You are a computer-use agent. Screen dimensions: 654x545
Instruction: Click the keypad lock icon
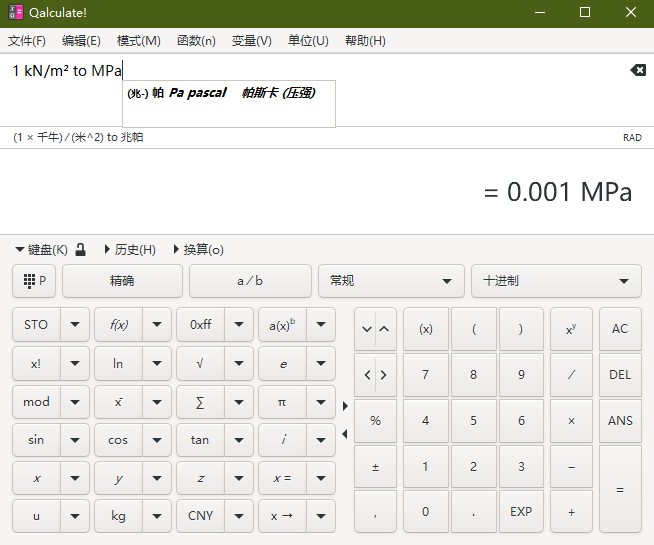coord(81,250)
